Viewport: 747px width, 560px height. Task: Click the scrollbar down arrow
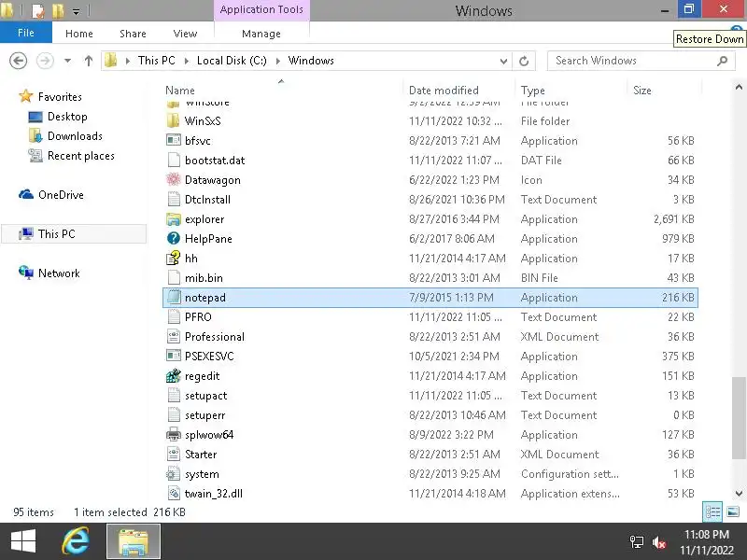[739, 494]
